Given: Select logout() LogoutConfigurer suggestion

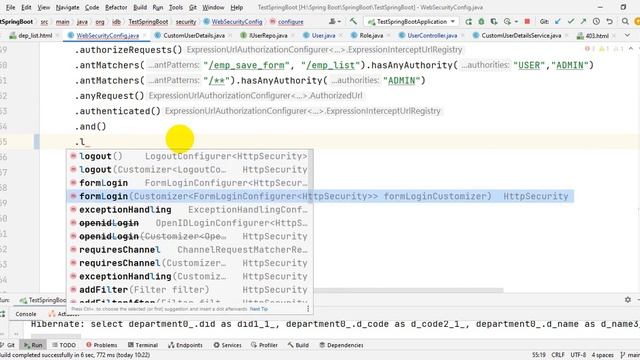Looking at the screenshot, I should [x=189, y=156].
